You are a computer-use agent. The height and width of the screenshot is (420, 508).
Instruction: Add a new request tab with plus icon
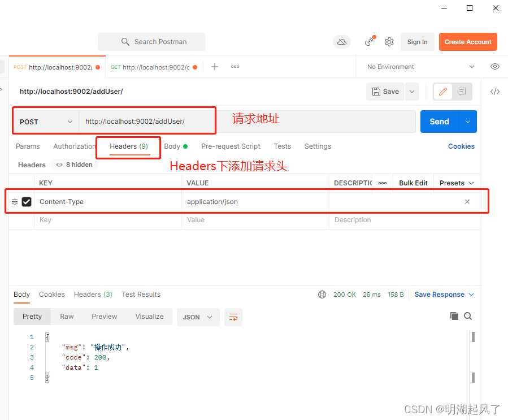(x=215, y=67)
